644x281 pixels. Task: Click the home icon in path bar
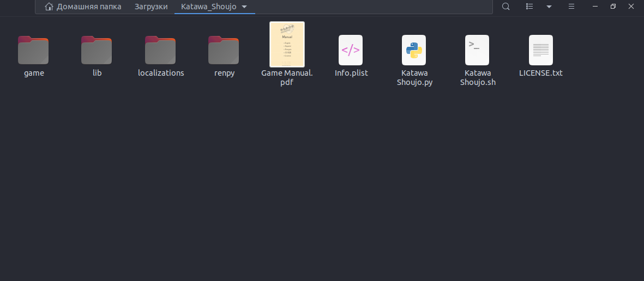pyautogui.click(x=49, y=7)
